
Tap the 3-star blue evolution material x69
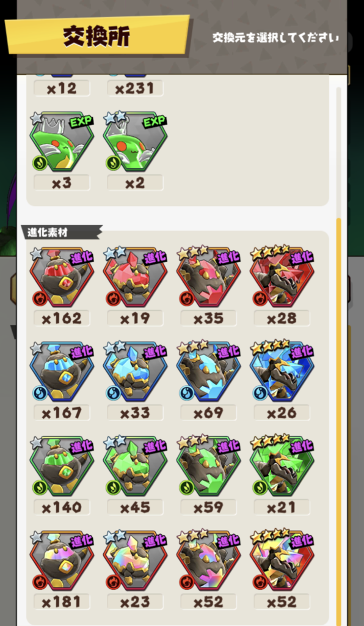pos(208,372)
